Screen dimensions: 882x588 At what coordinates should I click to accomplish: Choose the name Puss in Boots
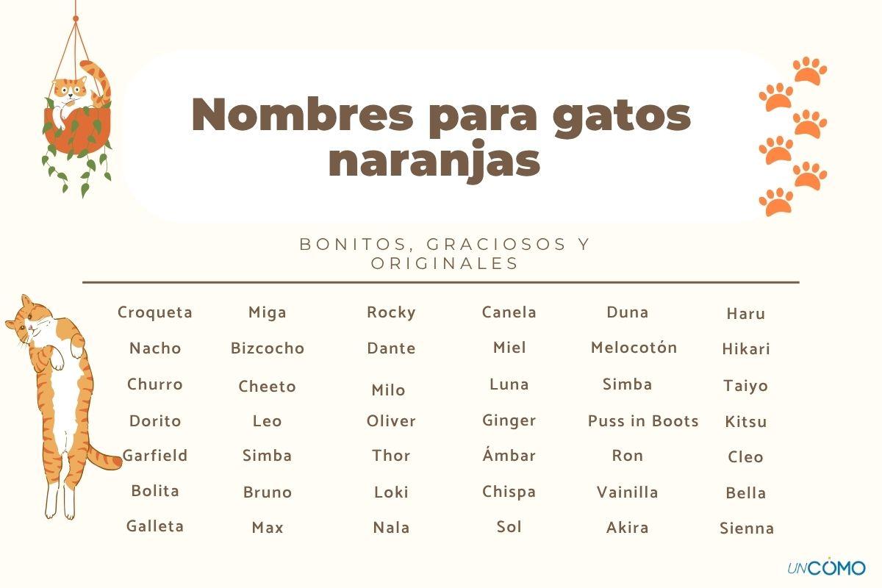pos(643,421)
